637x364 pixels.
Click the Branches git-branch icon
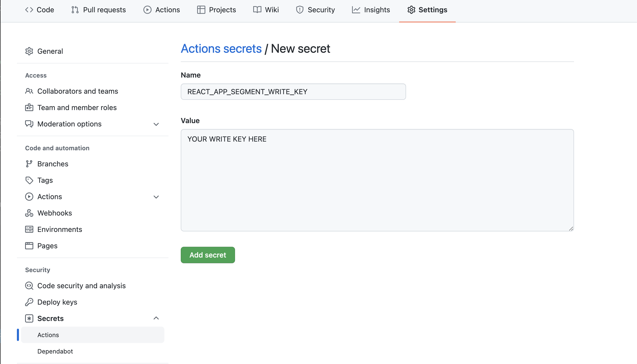tap(29, 164)
